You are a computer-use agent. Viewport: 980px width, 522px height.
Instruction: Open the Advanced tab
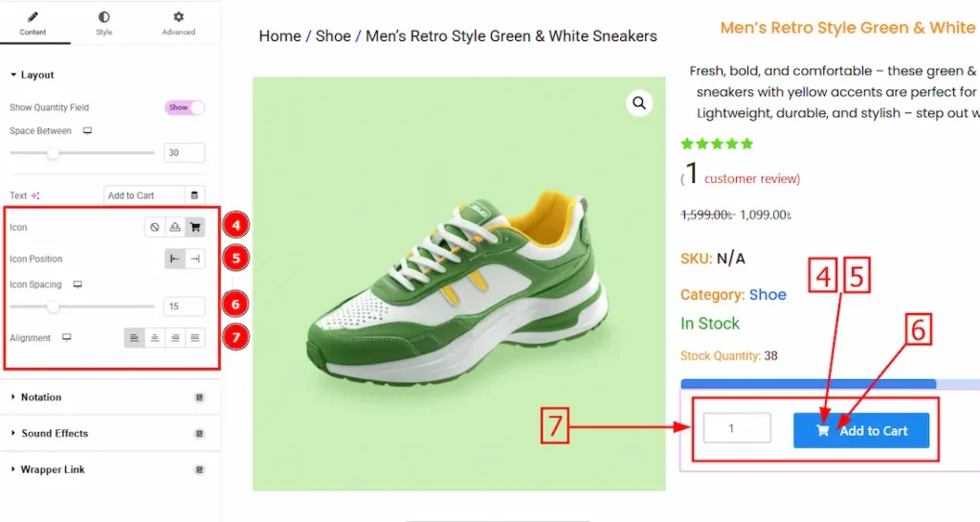coord(178,23)
